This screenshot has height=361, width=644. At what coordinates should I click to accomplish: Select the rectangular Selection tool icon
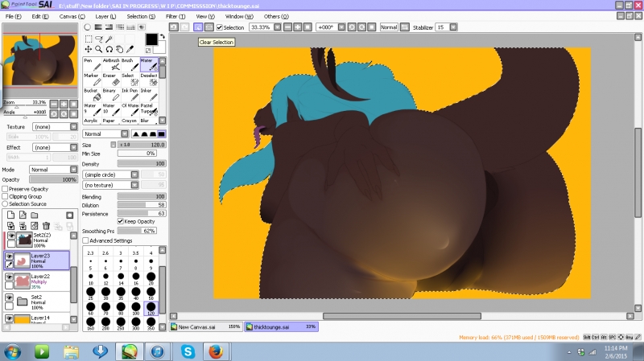point(89,39)
